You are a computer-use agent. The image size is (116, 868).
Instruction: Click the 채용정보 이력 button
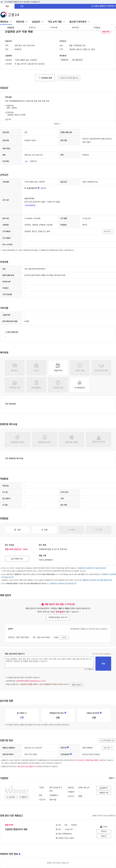(x=104, y=793)
